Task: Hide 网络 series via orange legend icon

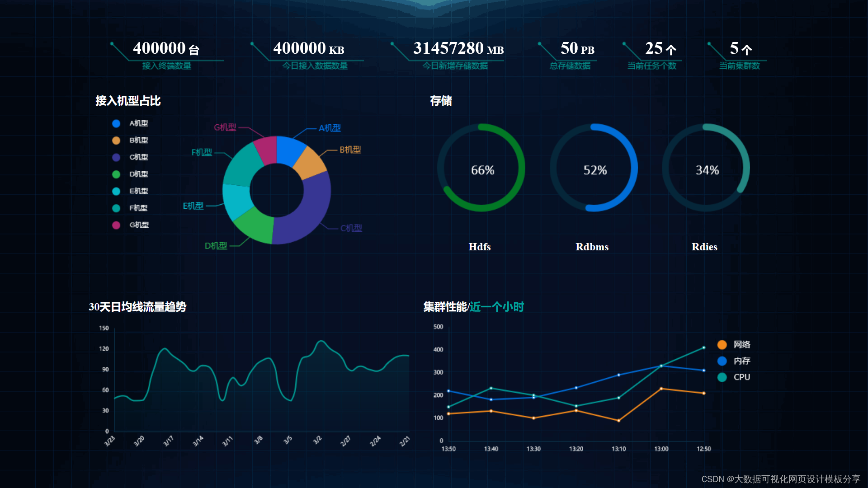Action: [x=722, y=345]
